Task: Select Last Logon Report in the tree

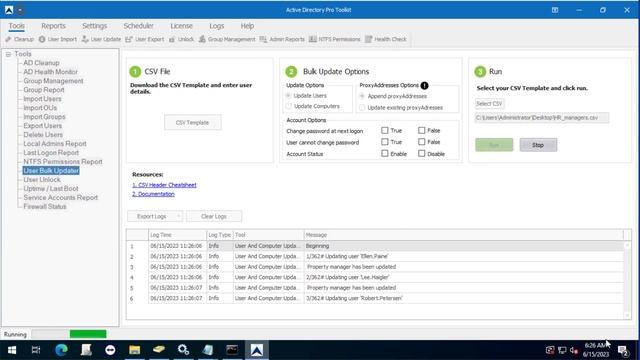Action: pos(51,153)
